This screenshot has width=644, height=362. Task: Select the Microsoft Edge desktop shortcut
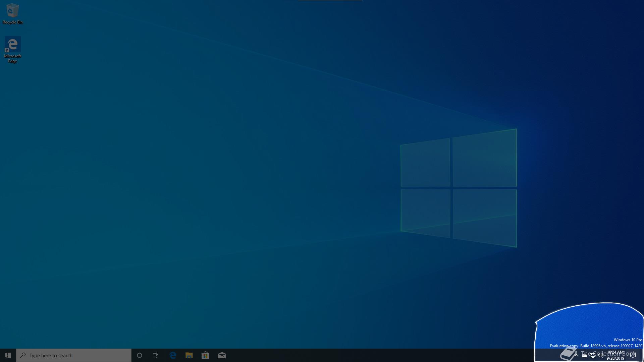[12, 50]
